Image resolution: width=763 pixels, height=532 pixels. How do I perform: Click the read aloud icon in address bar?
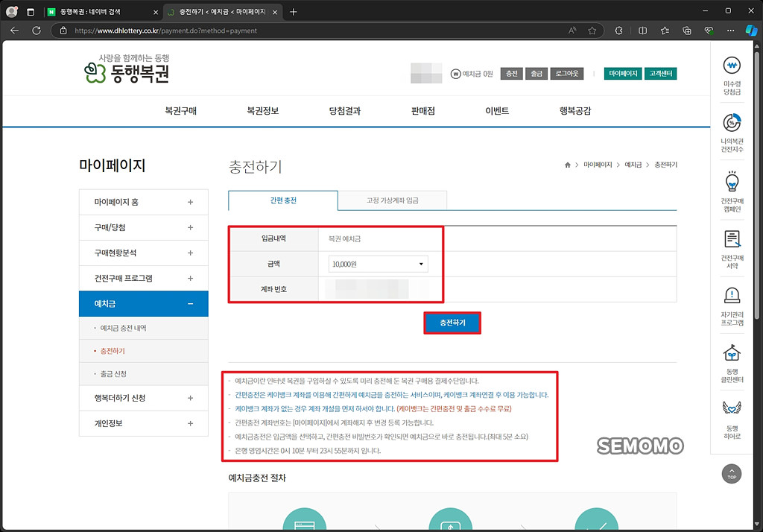pos(572,31)
